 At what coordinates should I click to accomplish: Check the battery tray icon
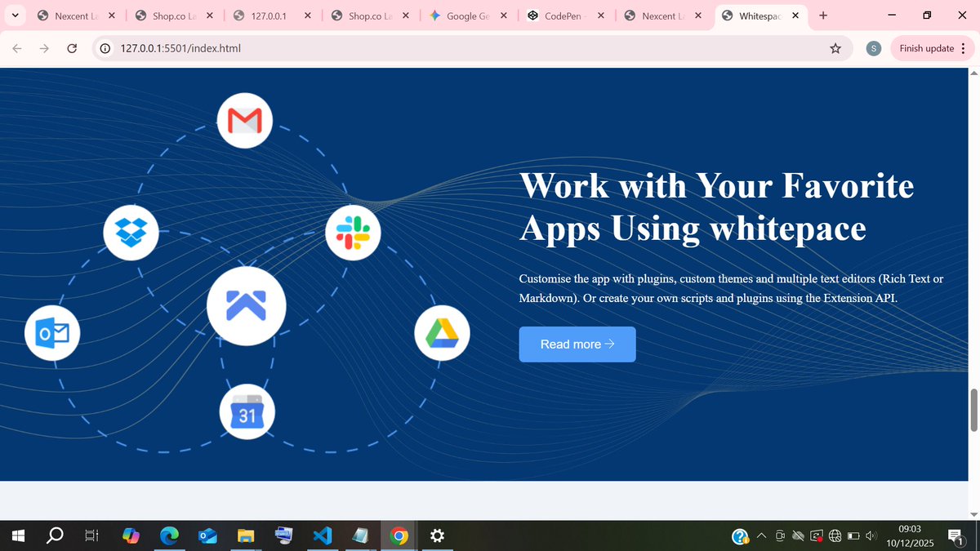point(853,536)
